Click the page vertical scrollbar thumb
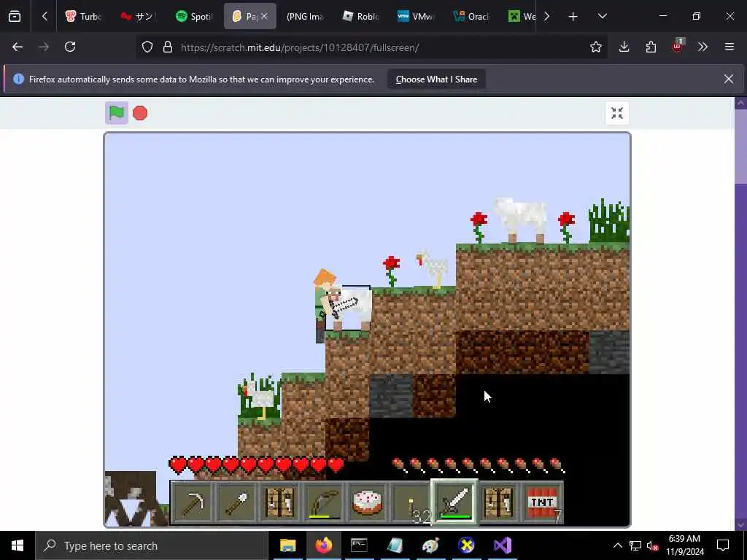This screenshot has width=747, height=560. click(741, 146)
